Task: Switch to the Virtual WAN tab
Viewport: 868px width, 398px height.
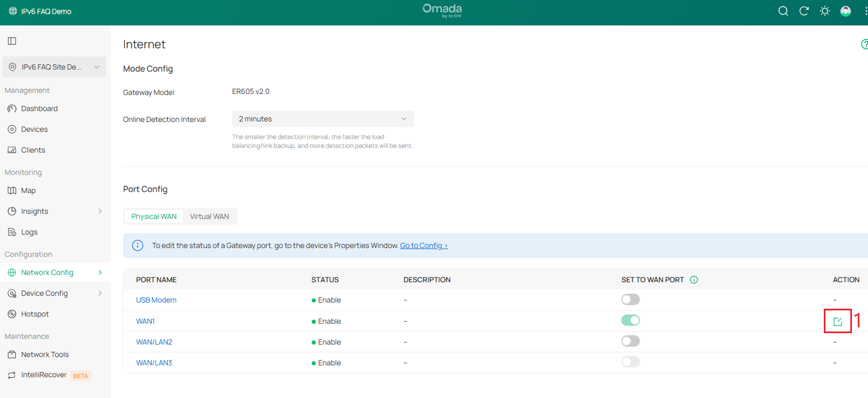Action: tap(209, 216)
